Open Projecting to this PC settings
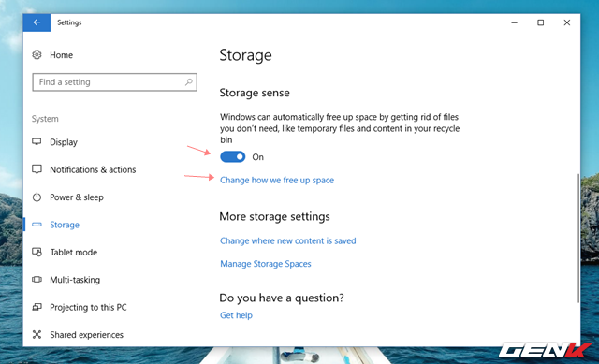 point(88,307)
